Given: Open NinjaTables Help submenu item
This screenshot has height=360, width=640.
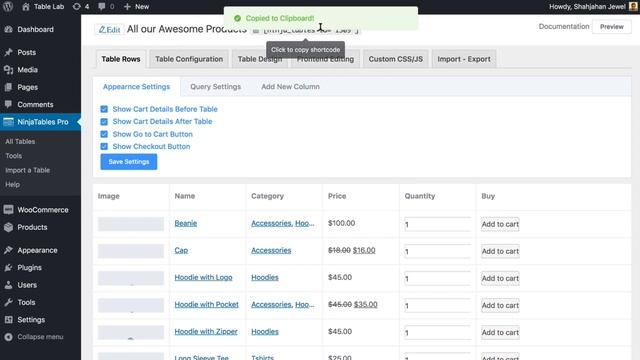Looking at the screenshot, I should point(12,184).
